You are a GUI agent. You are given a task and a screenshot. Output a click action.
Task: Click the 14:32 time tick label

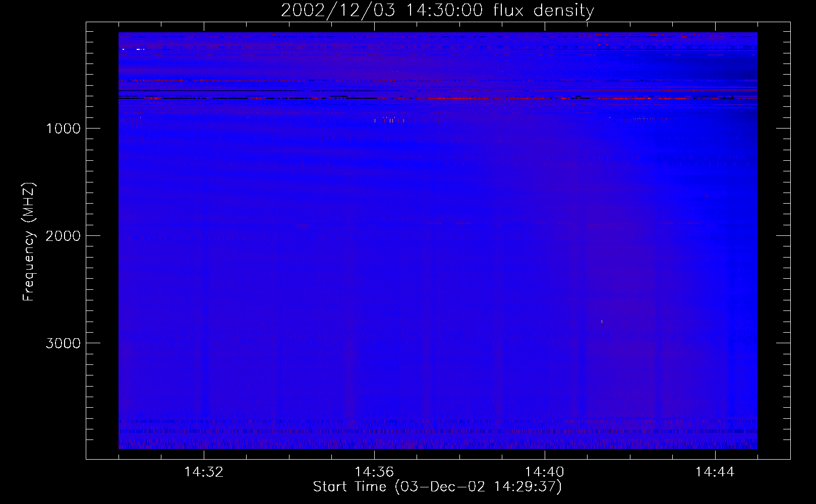(204, 472)
